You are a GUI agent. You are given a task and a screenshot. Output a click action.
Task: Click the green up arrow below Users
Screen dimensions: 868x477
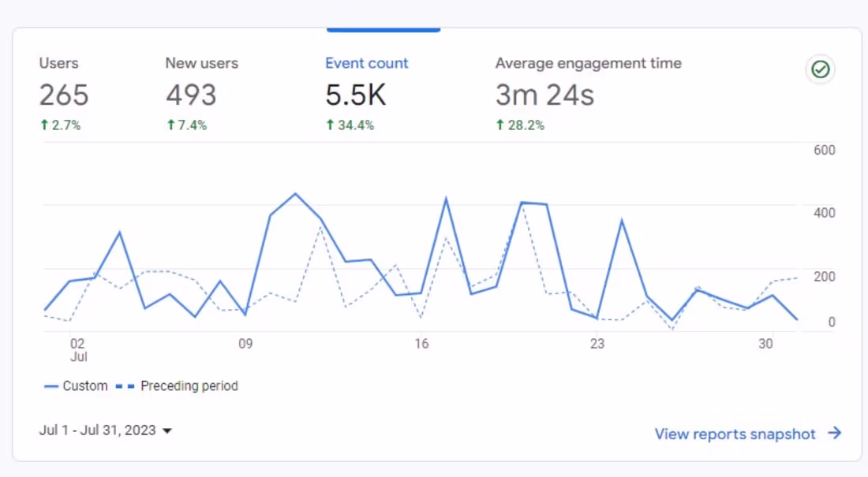(x=45, y=125)
